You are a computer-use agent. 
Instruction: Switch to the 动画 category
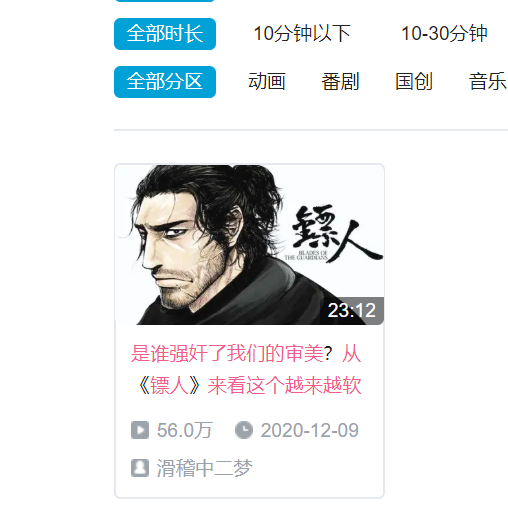267,81
